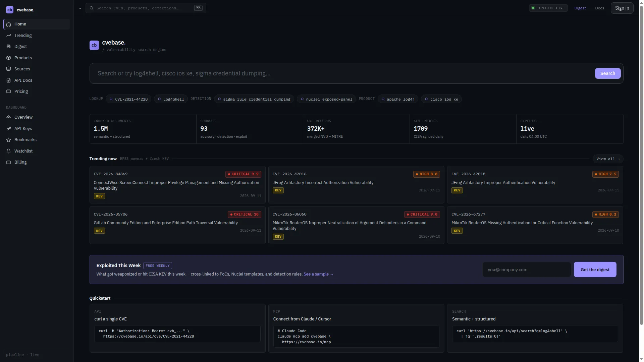Open the Products menu item
Screen dimensions: 644x362
click(37, 58)
